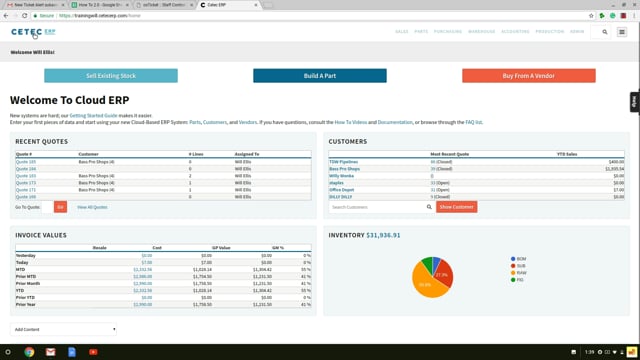The height and width of the screenshot is (360, 640).
Task: Open the Documentation link
Action: tap(395, 122)
